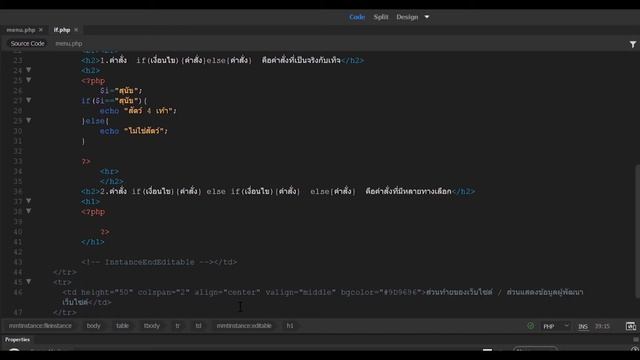Collapse the tr fold arrow at line 45
Image resolution: width=640 pixels, height=360 pixels.
point(29,282)
